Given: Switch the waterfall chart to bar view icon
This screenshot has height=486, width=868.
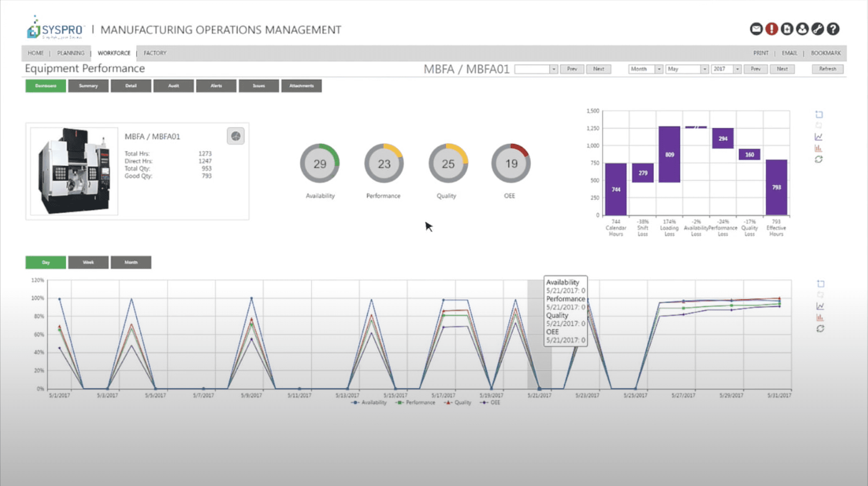Looking at the screenshot, I should click(x=818, y=148).
